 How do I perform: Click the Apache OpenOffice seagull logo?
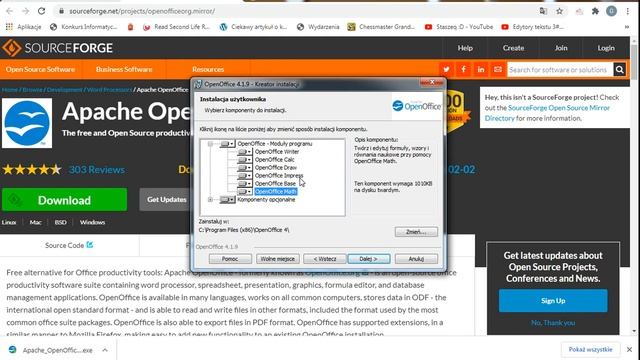tap(27, 123)
